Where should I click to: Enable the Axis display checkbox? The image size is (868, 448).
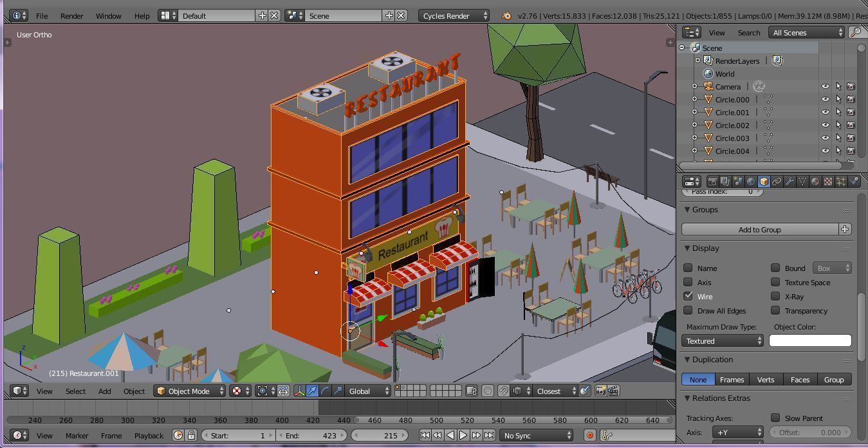pos(688,282)
